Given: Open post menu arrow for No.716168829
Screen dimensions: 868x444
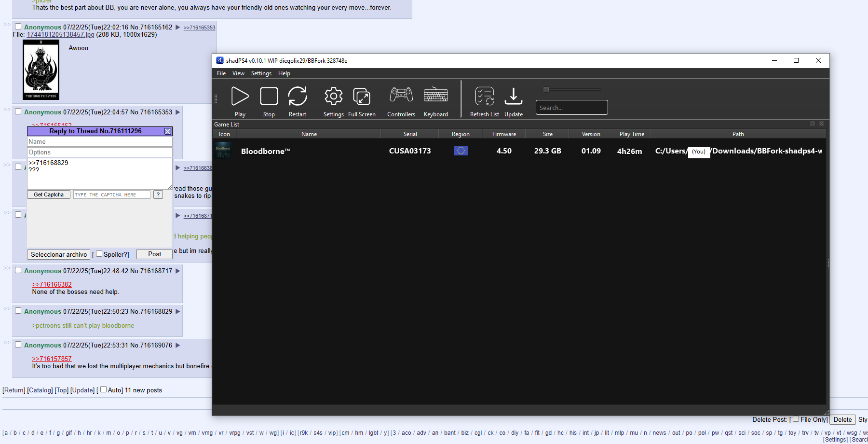Looking at the screenshot, I should click(177, 312).
